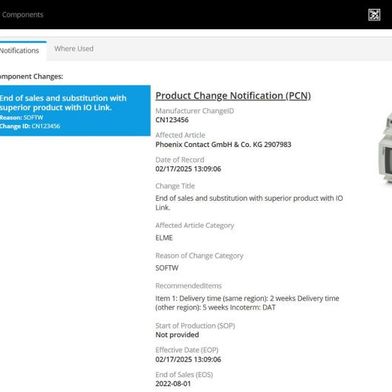Click the 'End of Sales (EOS)' label
The image size is (392, 392).
point(184,375)
